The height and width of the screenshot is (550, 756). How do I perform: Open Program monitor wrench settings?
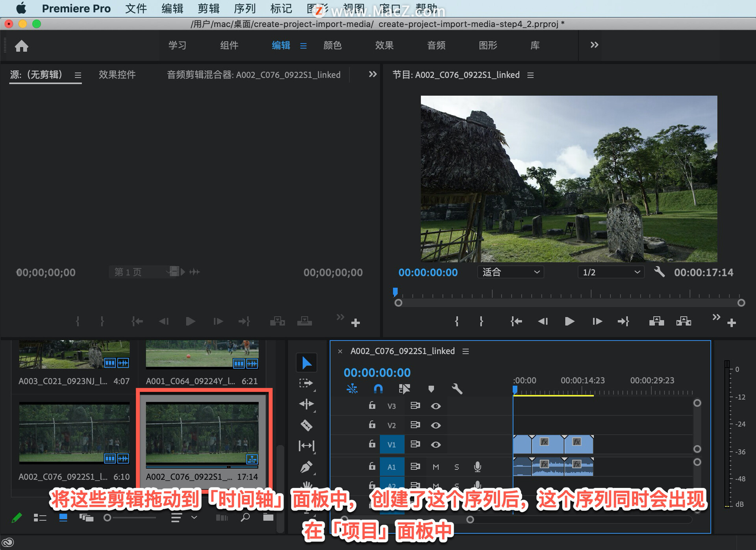(x=659, y=272)
